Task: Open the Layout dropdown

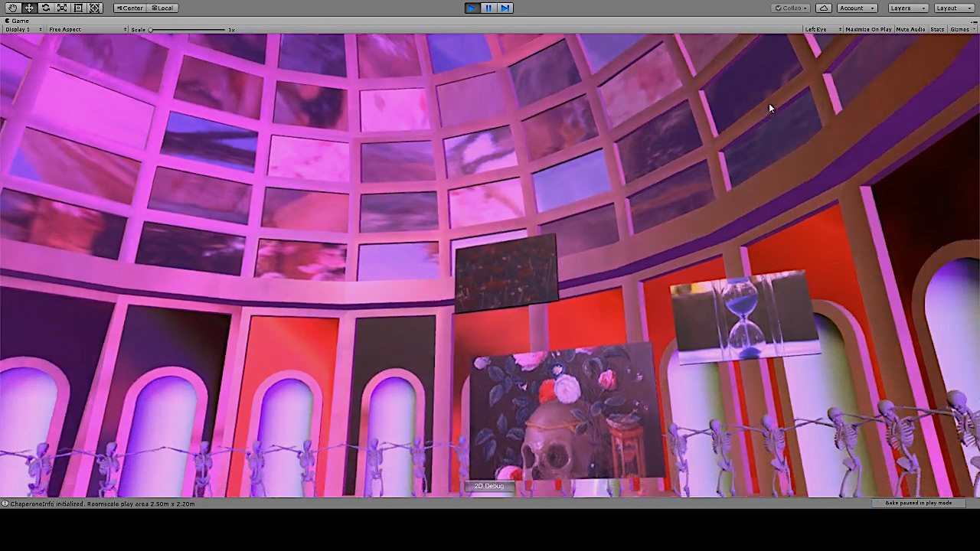Action: coord(954,8)
